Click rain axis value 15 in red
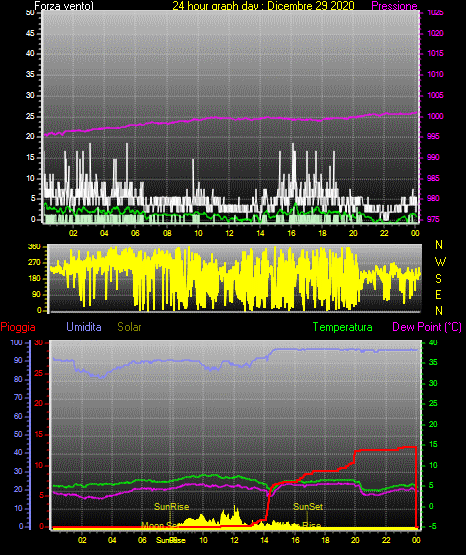This screenshot has height=555, width=466. point(39,434)
